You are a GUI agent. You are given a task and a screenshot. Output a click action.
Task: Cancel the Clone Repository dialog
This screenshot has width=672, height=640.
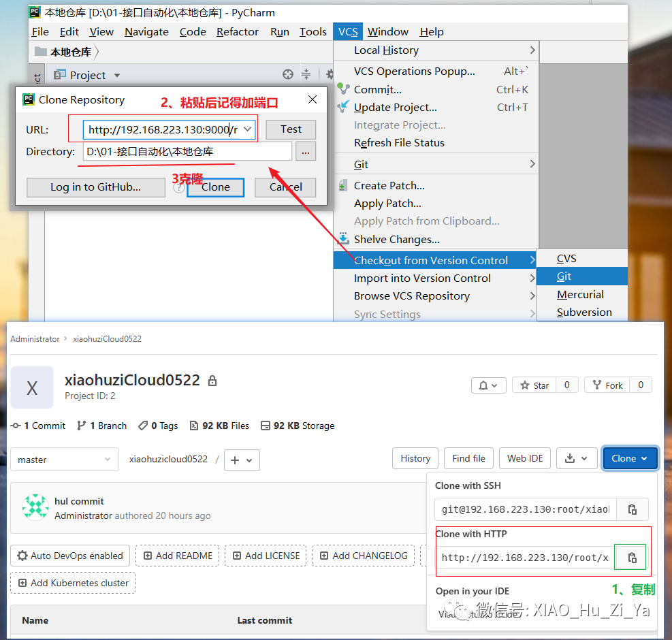[285, 187]
